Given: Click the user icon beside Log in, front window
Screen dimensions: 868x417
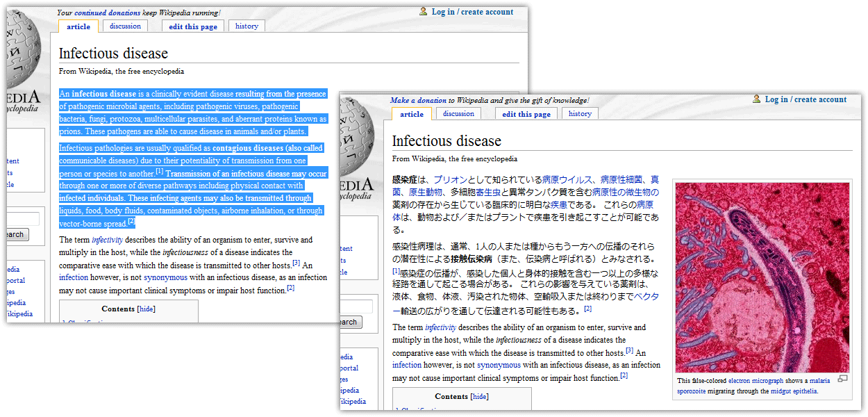Looking at the screenshot, I should click(x=757, y=99).
